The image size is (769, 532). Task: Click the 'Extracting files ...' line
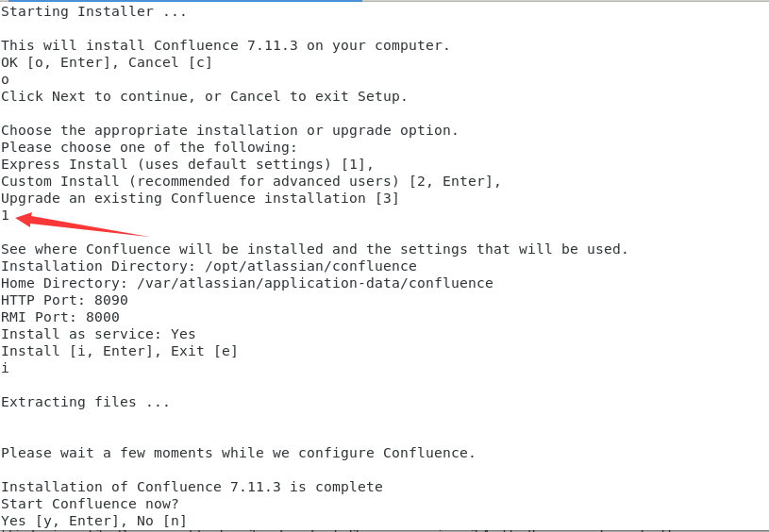click(85, 402)
